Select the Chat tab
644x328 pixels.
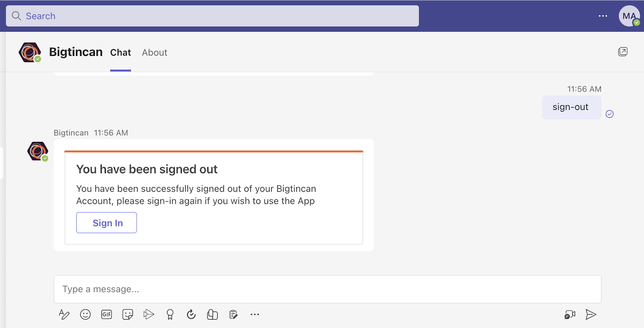point(120,52)
